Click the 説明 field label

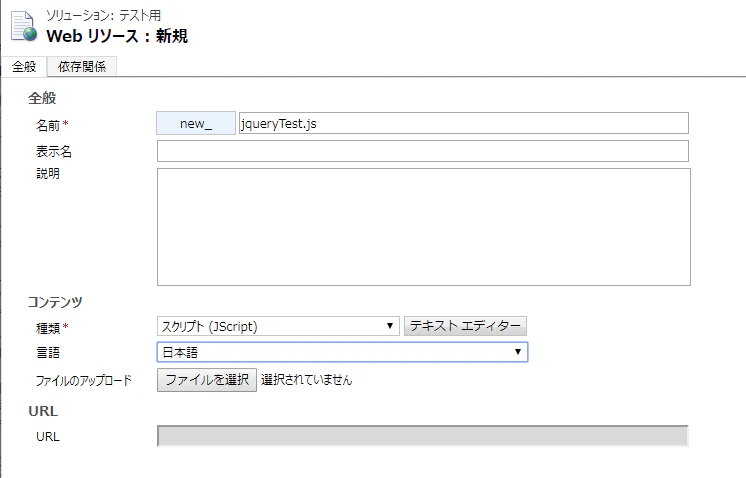coord(48,174)
